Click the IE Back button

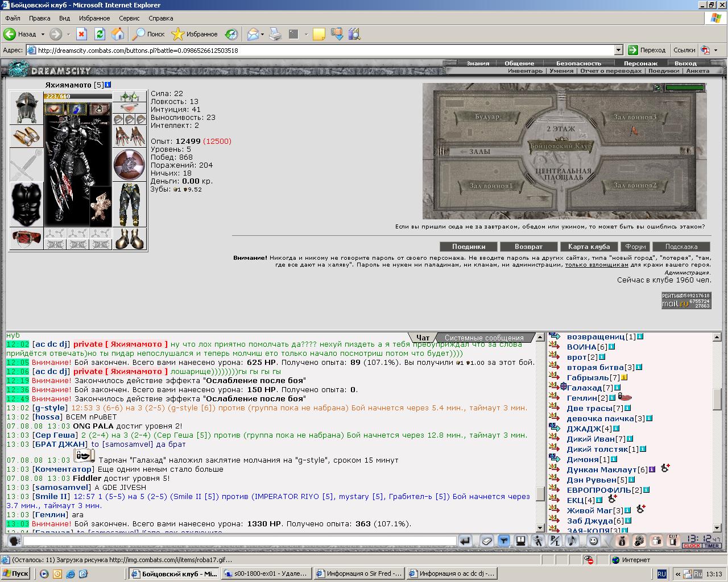(x=20, y=34)
